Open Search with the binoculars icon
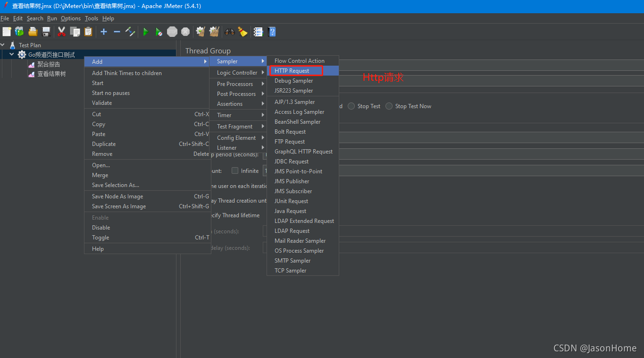This screenshot has width=644, height=358. [230, 32]
